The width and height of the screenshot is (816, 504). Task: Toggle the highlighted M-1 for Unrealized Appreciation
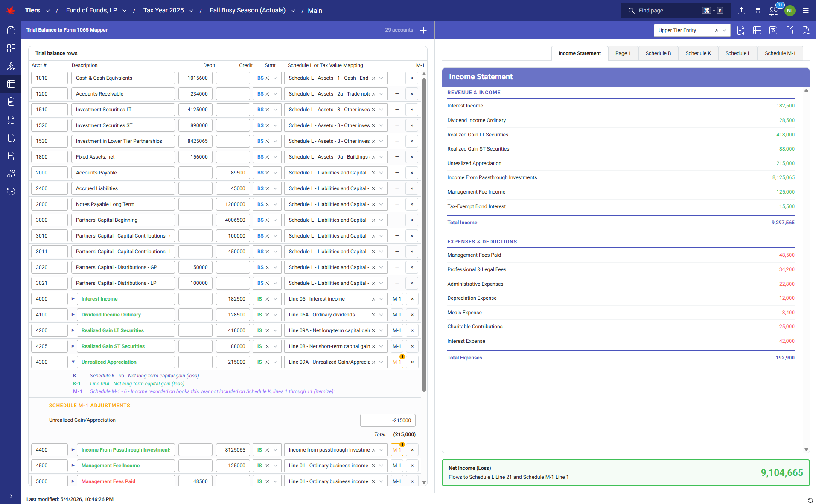pos(397,362)
